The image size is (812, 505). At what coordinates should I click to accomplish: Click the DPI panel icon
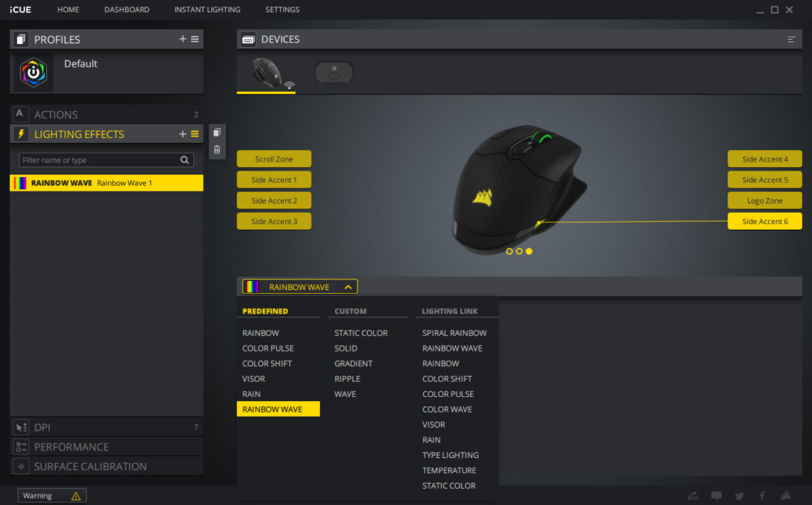[x=21, y=427]
